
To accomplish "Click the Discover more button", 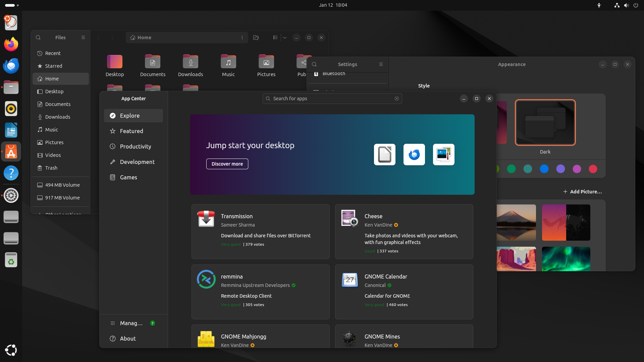I will point(227,164).
